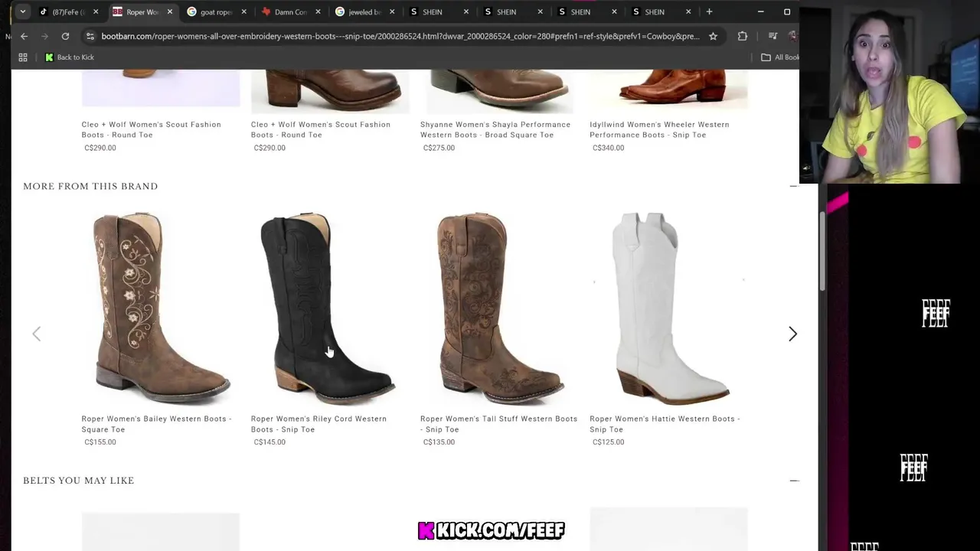Open the All Bookmarks folder
The width and height of the screenshot is (980, 551).
click(x=779, y=57)
